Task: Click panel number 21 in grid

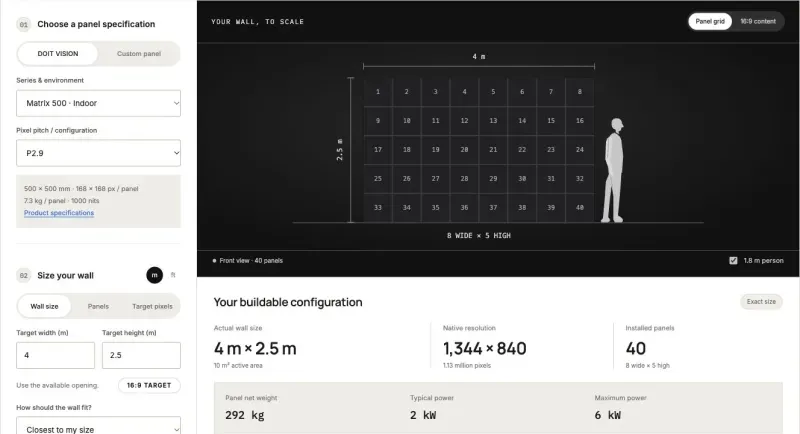Action: pyautogui.click(x=493, y=150)
